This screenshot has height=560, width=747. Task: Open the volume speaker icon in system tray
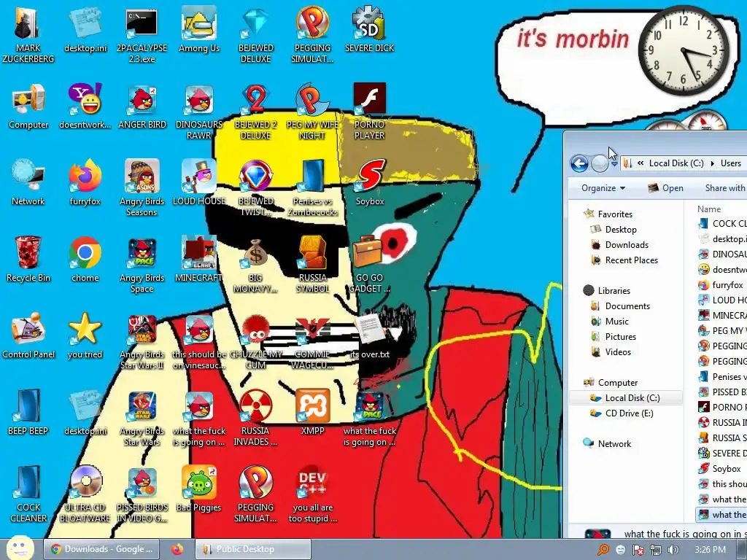tap(673, 550)
